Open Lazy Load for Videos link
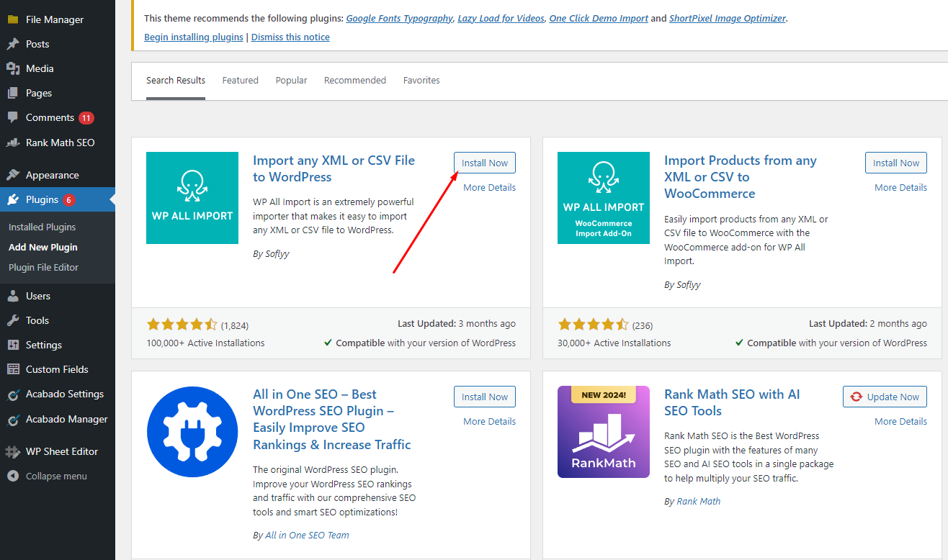The image size is (948, 560). (501, 18)
